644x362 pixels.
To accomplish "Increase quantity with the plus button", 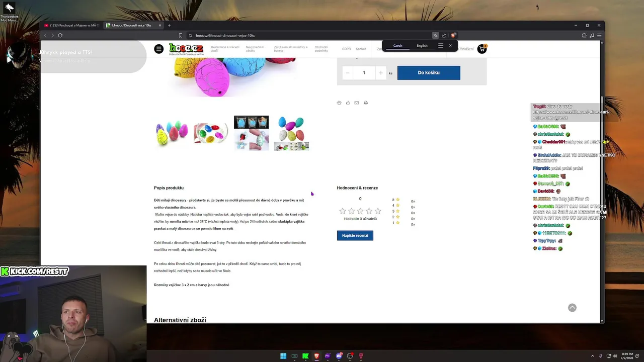I will 380,73.
